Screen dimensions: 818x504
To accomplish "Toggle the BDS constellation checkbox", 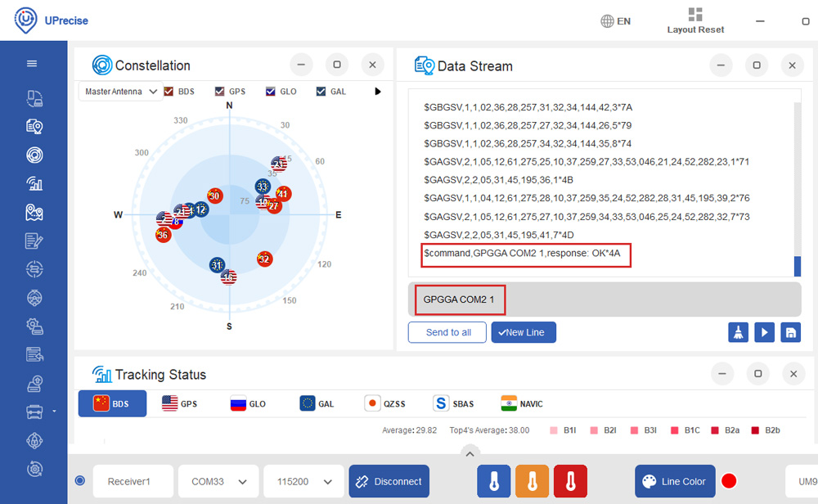I will tap(169, 92).
